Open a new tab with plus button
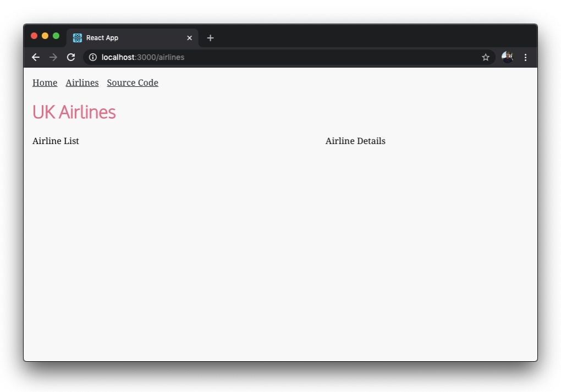 [210, 38]
